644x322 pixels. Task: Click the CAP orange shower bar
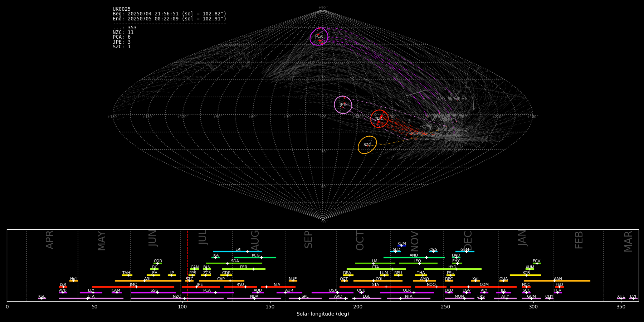click(x=222, y=281)
